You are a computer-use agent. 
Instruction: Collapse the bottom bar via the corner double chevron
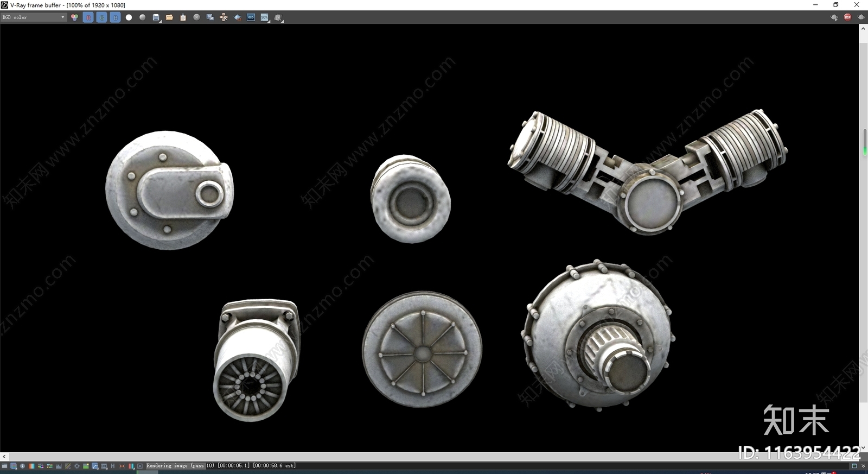coord(864,466)
